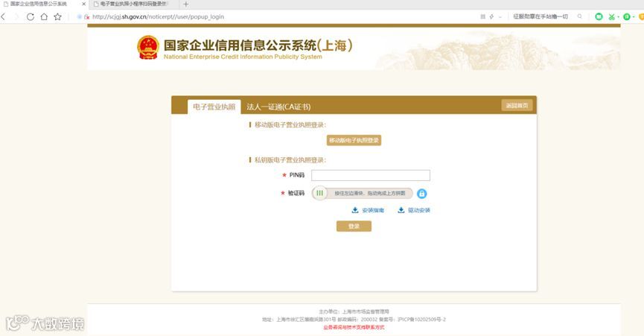Switch to the 法人一证通(CA证书) tab

278,107
